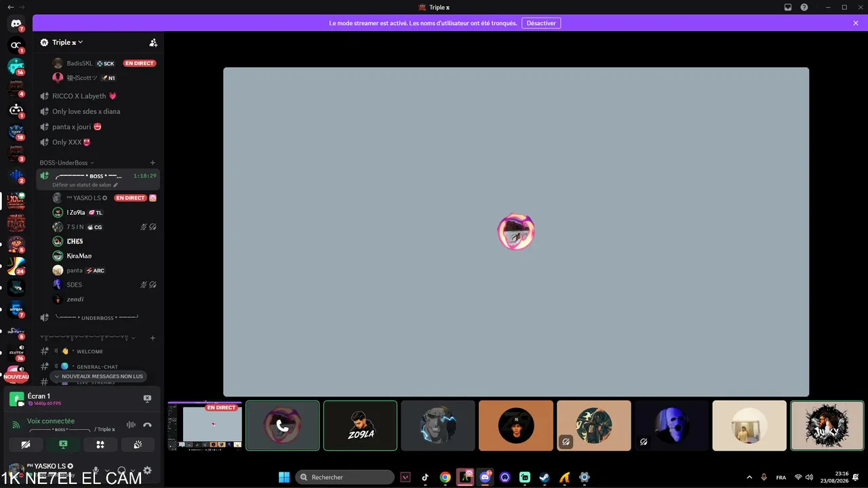Open the server icon with badge 76
This screenshot has height=488, width=868.
tap(16, 352)
